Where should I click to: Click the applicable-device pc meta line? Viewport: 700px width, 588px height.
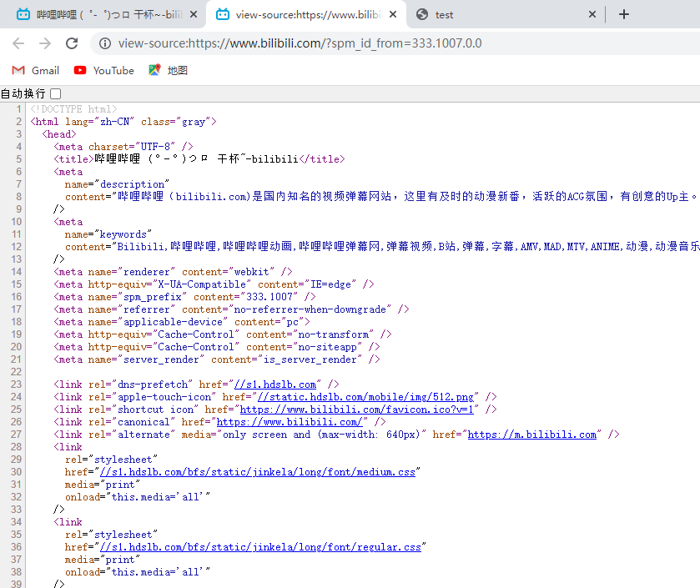[x=182, y=322]
